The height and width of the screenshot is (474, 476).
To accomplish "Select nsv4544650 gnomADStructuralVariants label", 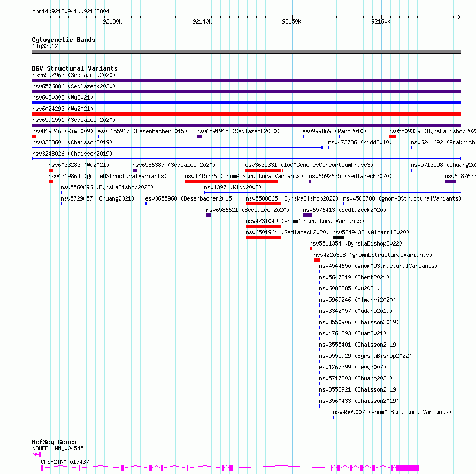I will [378, 266].
